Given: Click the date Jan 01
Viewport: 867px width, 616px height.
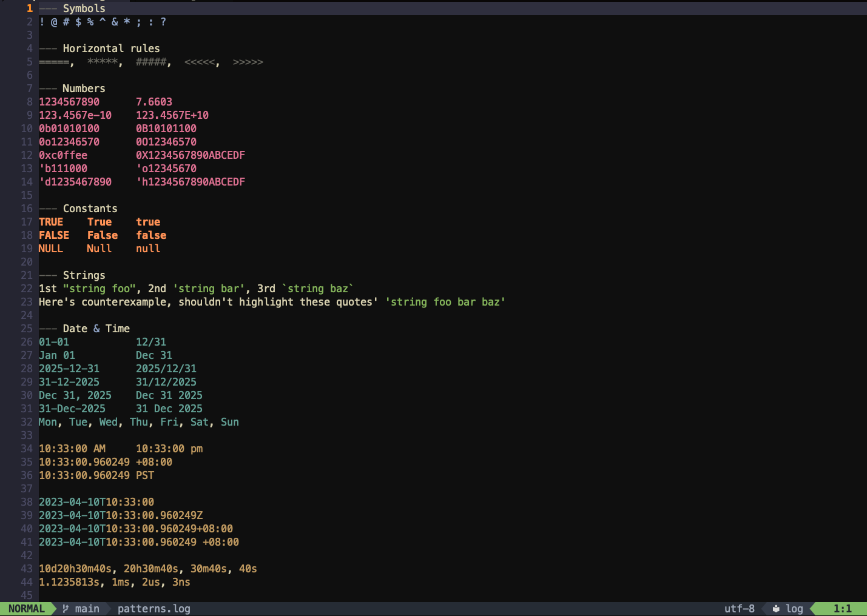Looking at the screenshot, I should pos(57,355).
